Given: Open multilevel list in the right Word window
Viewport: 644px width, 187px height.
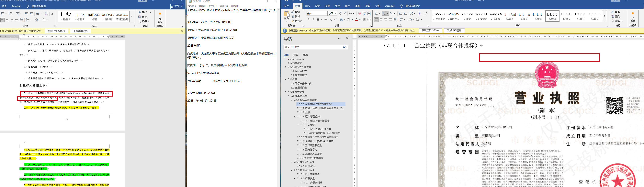Looking at the screenshot, I should [x=392, y=14].
